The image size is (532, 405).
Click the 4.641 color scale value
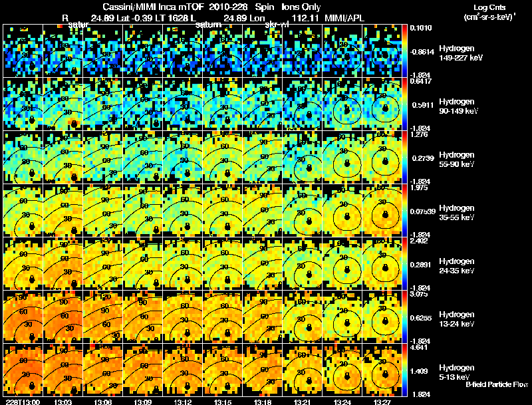419,347
